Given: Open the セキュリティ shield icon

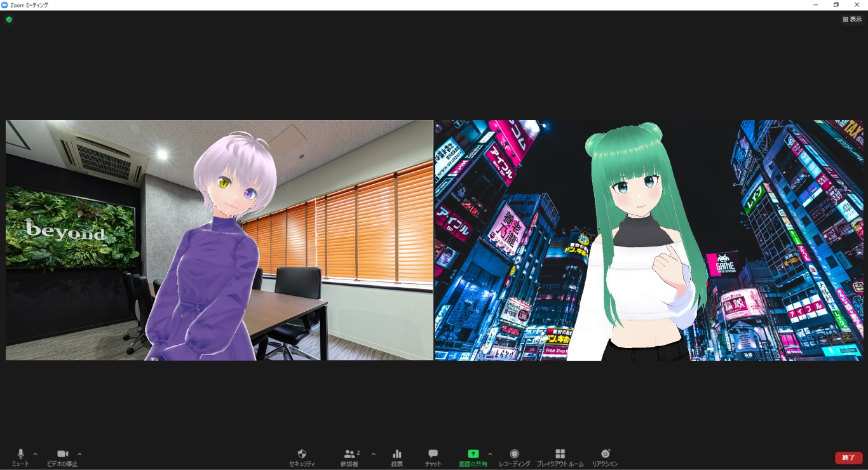Looking at the screenshot, I should point(302,457).
